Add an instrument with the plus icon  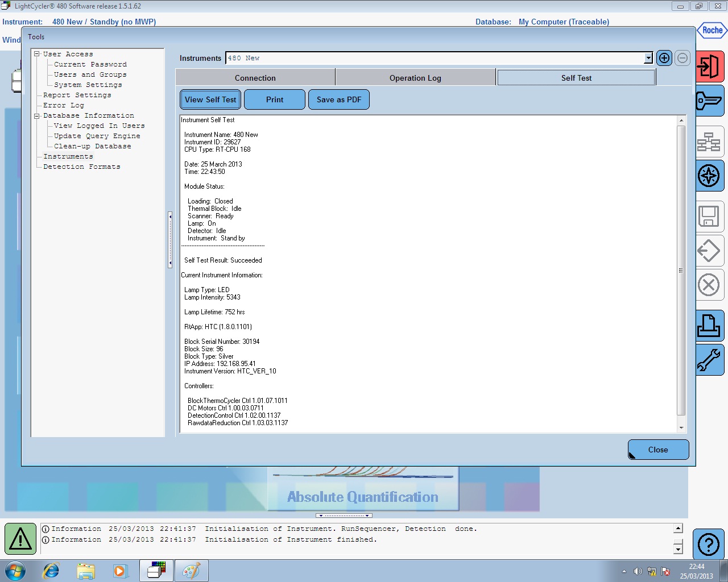pyautogui.click(x=664, y=57)
